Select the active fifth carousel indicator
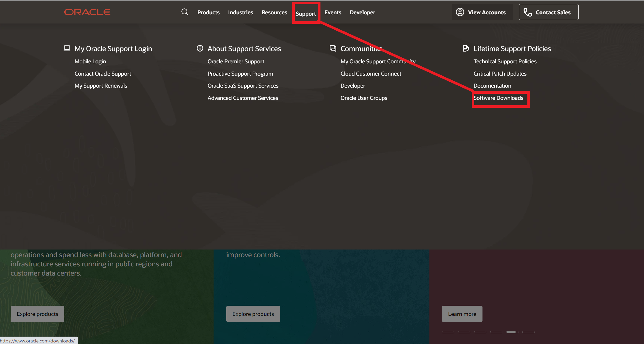The image size is (644, 344). pyautogui.click(x=512, y=332)
